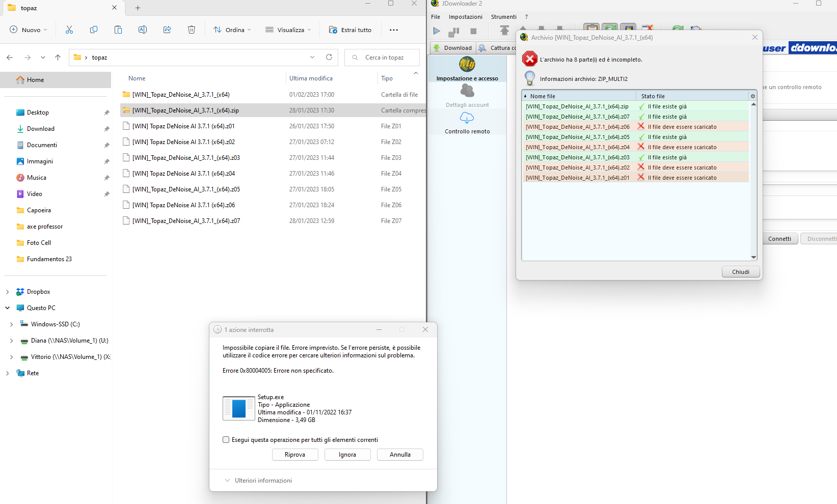Go forward in File Explorer navigation
This screenshot has width=837, height=504.
point(28,58)
